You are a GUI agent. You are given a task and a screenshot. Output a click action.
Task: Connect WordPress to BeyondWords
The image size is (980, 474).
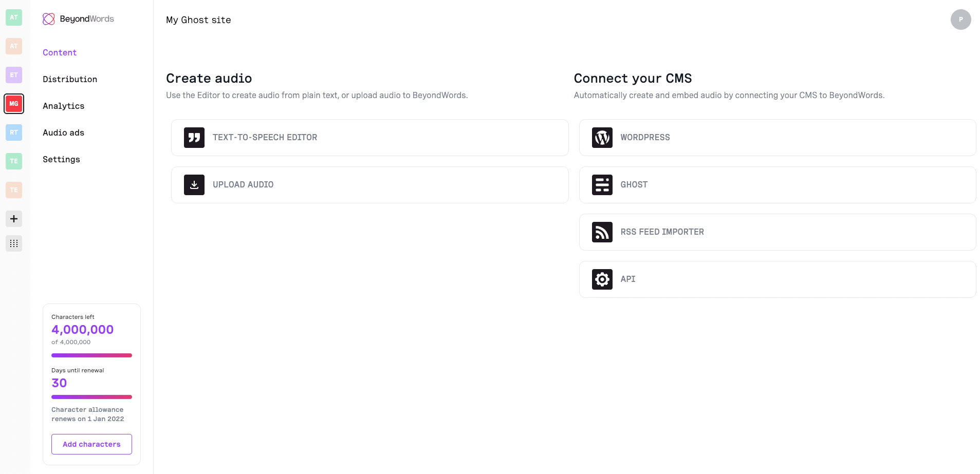(x=776, y=137)
